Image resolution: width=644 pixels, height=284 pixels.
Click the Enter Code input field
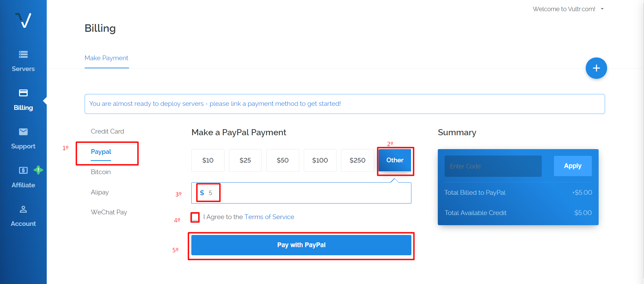tap(493, 166)
